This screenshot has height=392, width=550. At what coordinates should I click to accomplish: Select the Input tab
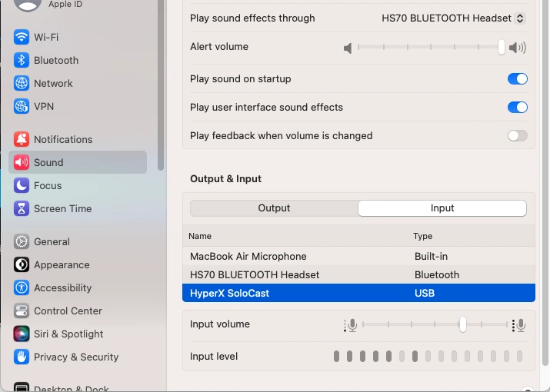click(x=442, y=208)
